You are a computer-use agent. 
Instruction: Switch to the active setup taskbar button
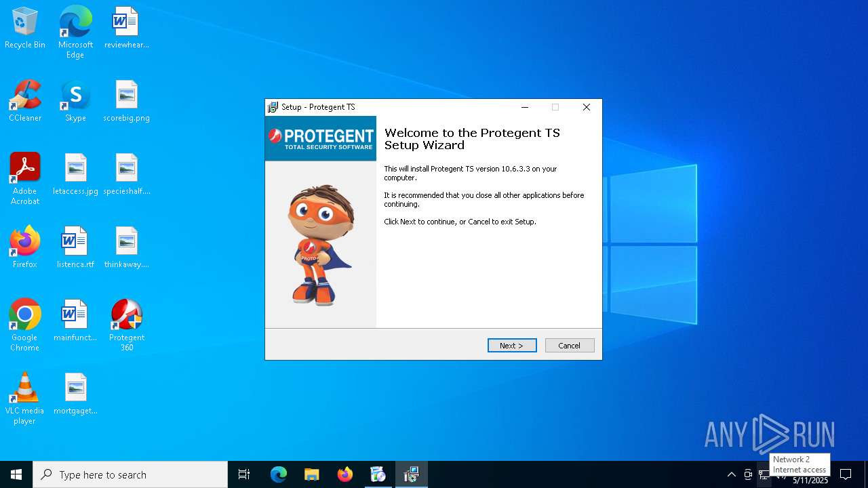pos(411,474)
